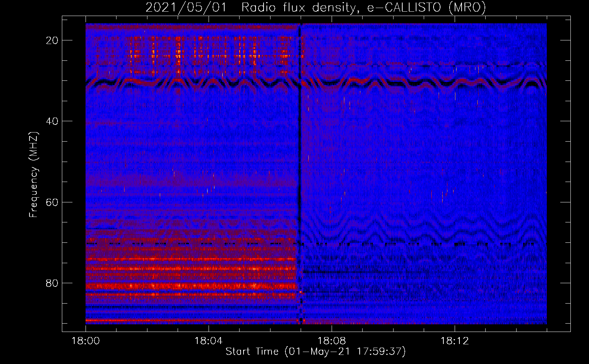Screen dimensions: 589x364
Task: Click the 'Start Time (01-May-21 17:59:37)' label
Action: [x=316, y=352]
